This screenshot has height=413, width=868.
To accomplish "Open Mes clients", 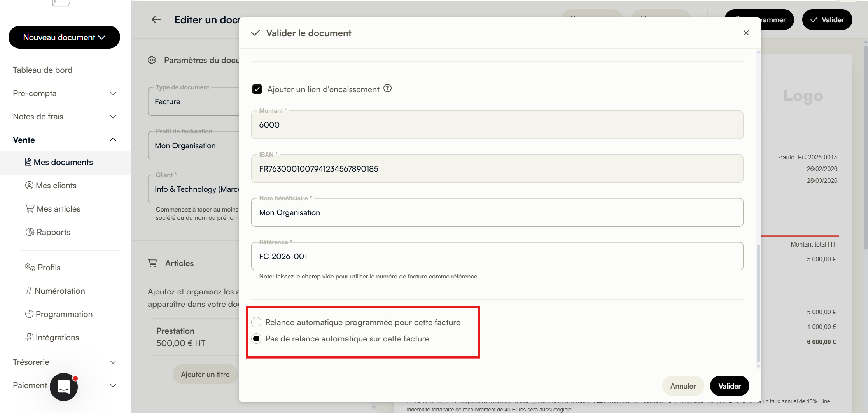I will pos(56,185).
